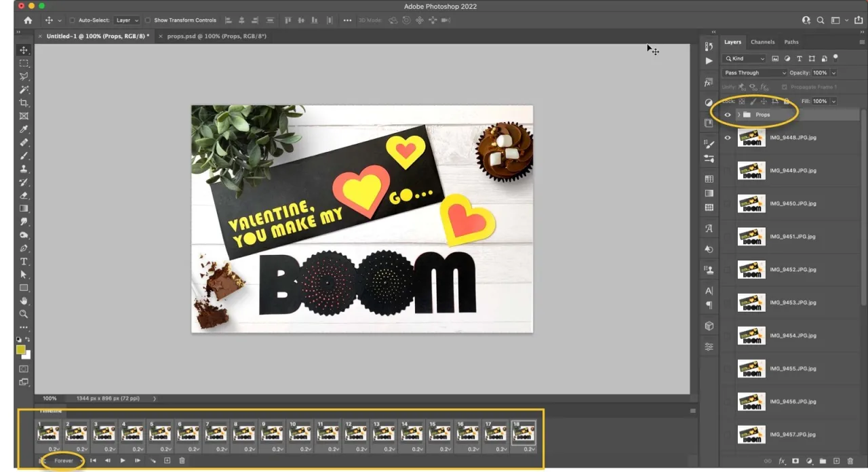868x472 pixels.
Task: Expand the Props group contents
Action: pyautogui.click(x=739, y=115)
